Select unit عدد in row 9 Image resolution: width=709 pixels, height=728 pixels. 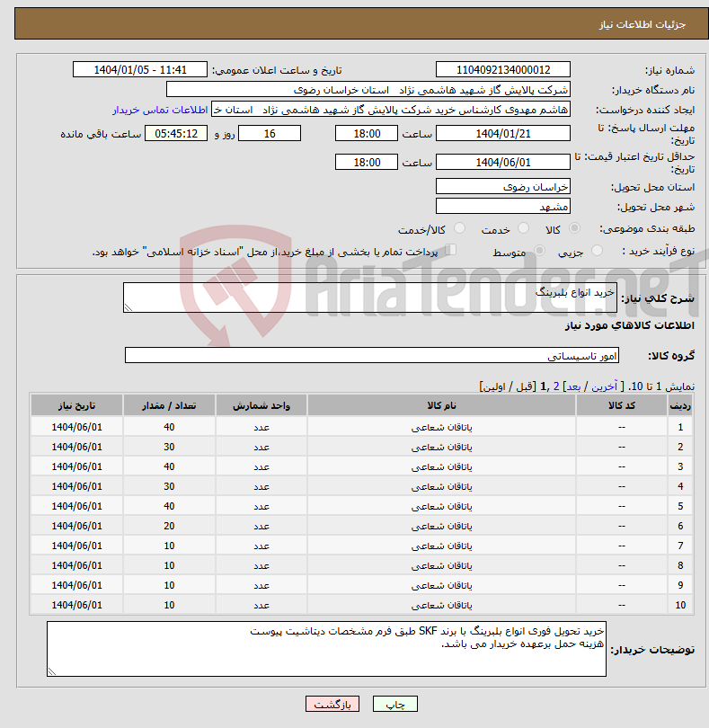261,585
